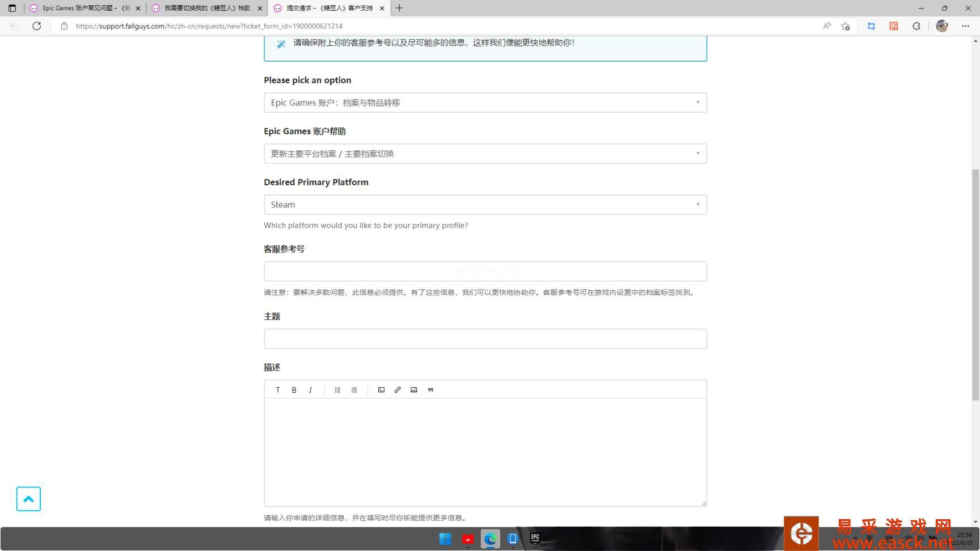Click the scroll-to-top arrow button
The image size is (980, 551).
[28, 499]
